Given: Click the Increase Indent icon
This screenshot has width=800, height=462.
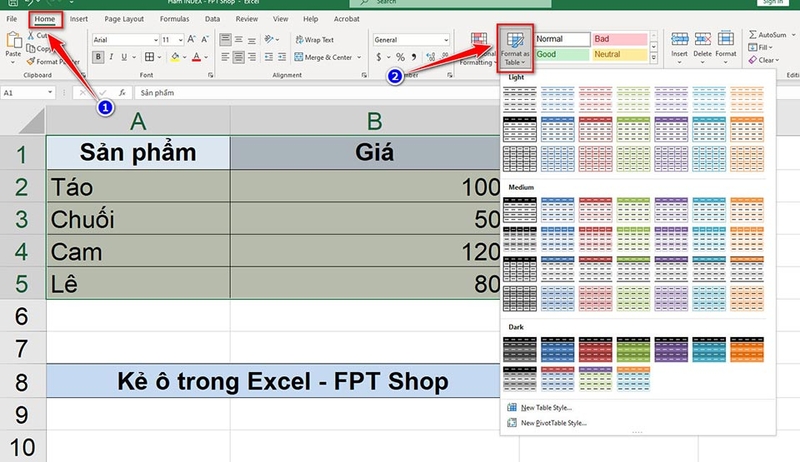Looking at the screenshot, I should (282, 57).
